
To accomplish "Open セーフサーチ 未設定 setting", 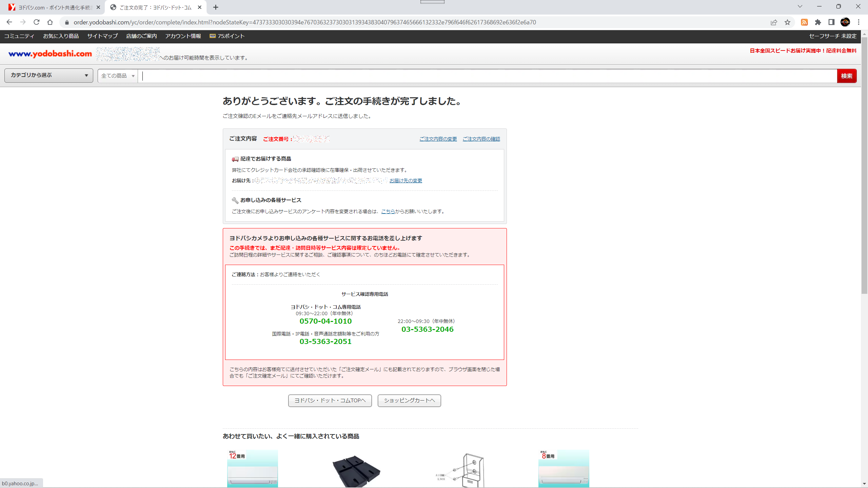I will point(832,36).
